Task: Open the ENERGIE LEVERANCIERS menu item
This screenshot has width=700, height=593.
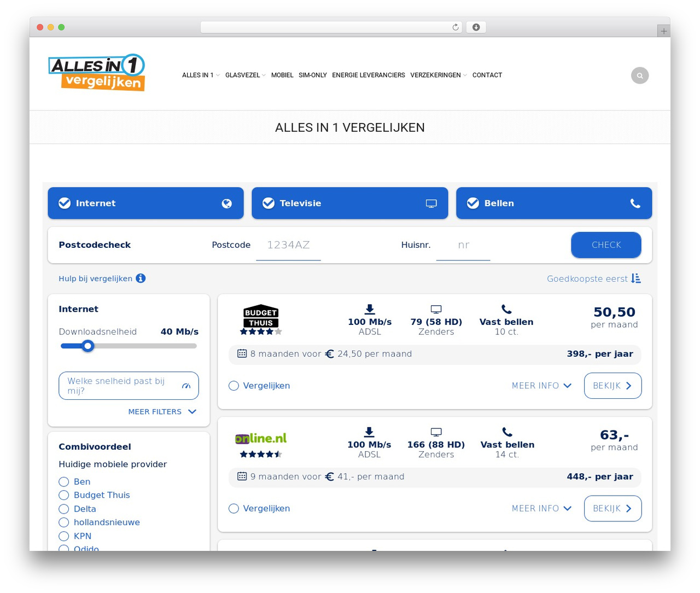Action: (x=369, y=75)
